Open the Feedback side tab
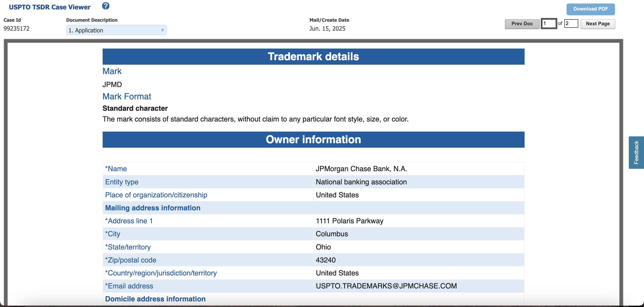Image resolution: width=644 pixels, height=307 pixels. click(x=636, y=152)
